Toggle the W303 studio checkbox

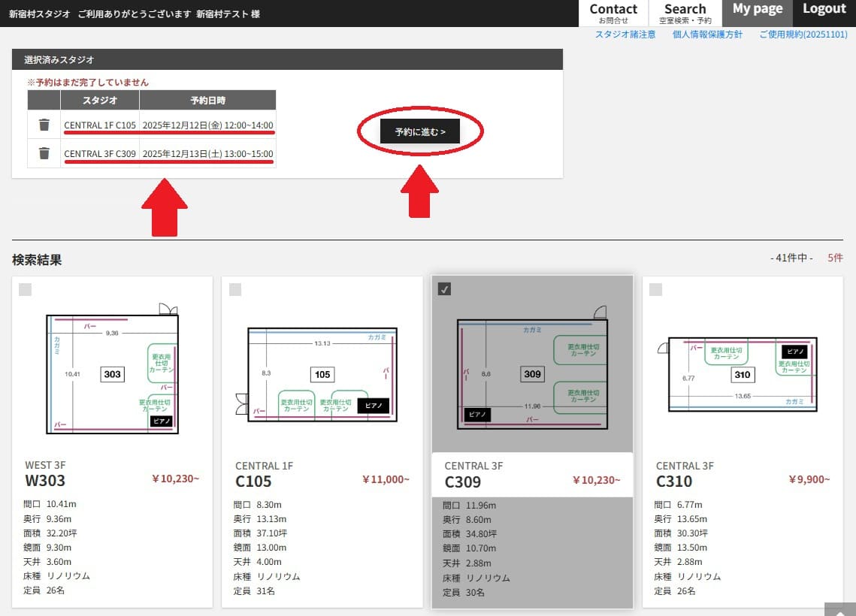point(25,289)
